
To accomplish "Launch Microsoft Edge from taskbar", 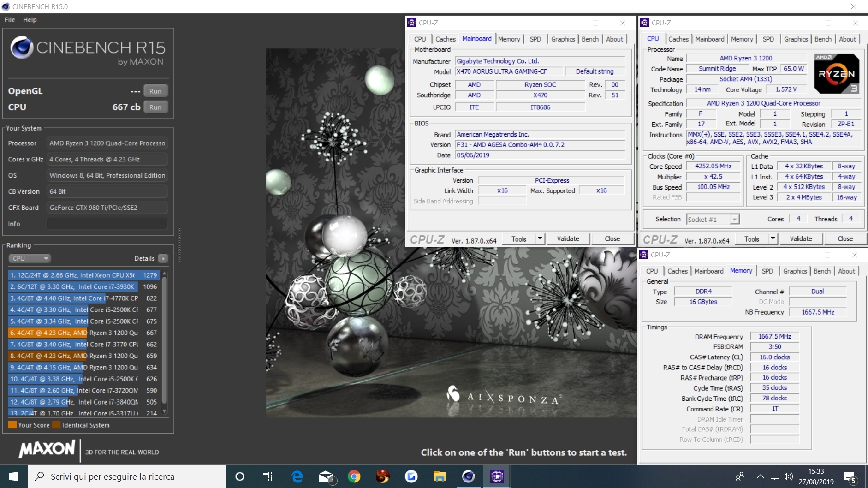I will 297,476.
